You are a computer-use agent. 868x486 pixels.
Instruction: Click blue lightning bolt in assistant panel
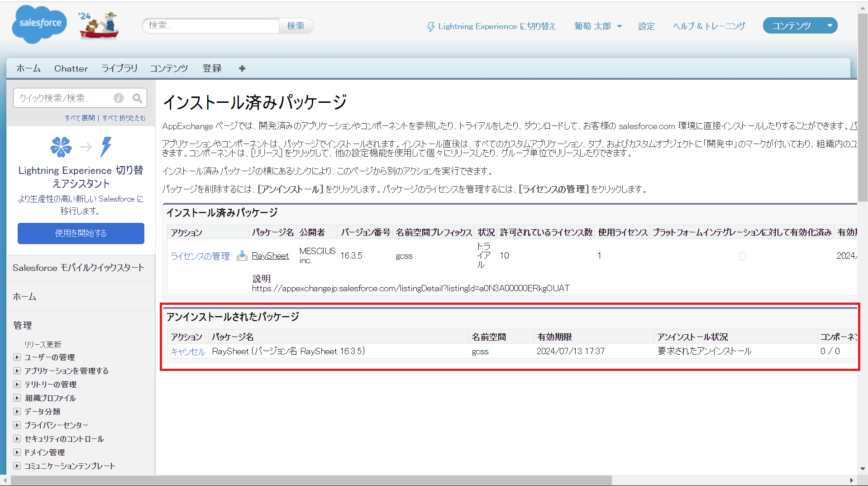[106, 147]
